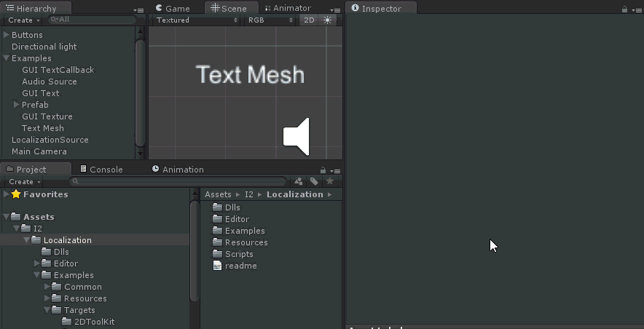Click the Create button in Hierarchy panel
644x329 pixels.
tap(23, 20)
